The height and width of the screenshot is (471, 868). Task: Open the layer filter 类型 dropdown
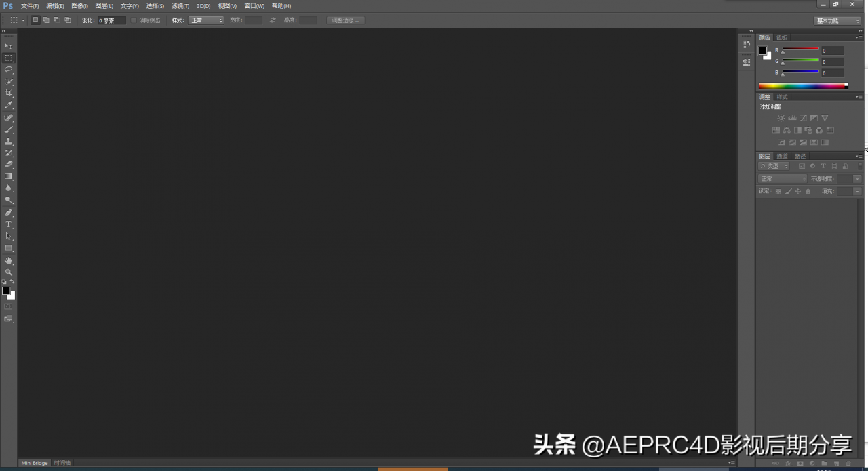[x=774, y=166]
